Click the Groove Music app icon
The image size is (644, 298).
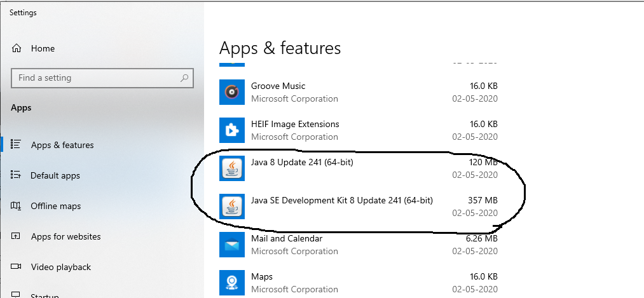click(x=231, y=92)
